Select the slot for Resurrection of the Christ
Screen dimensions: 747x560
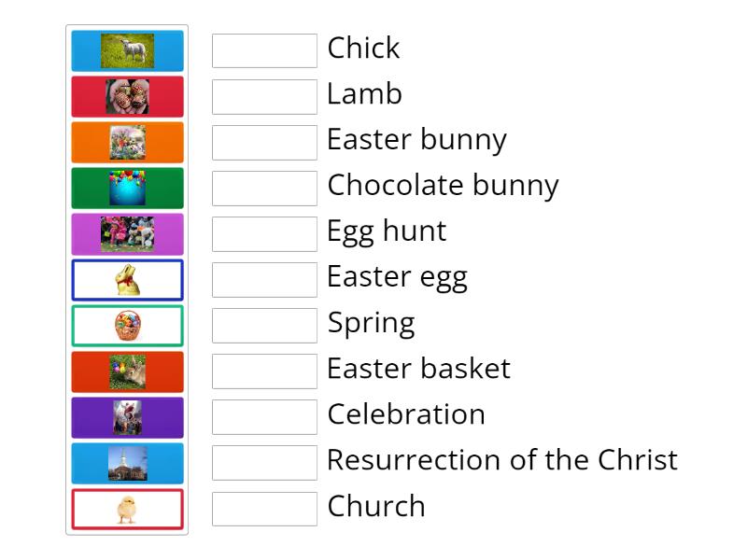(264, 463)
